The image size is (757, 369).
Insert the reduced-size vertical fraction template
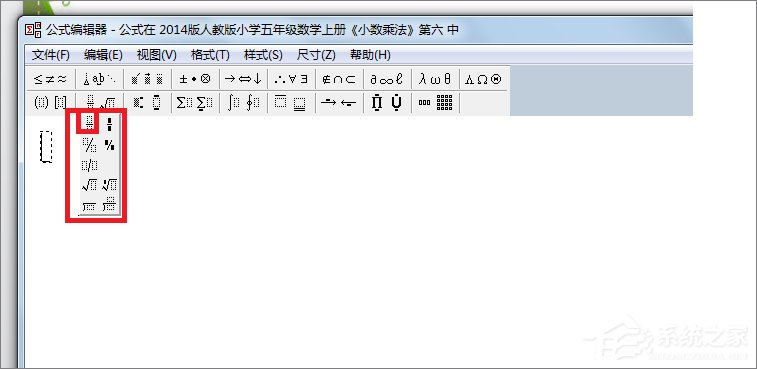click(110, 124)
